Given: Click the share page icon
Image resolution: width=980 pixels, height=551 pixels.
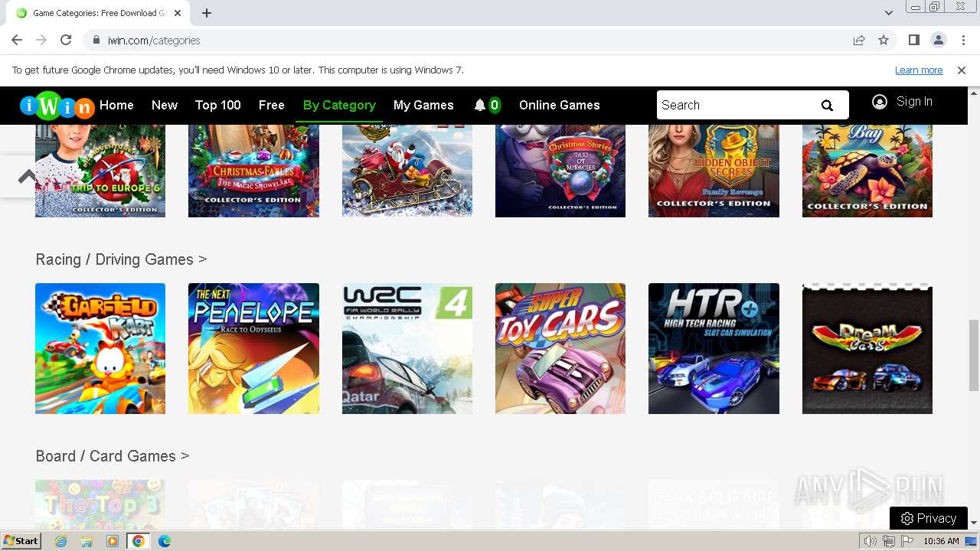Looking at the screenshot, I should [859, 41].
